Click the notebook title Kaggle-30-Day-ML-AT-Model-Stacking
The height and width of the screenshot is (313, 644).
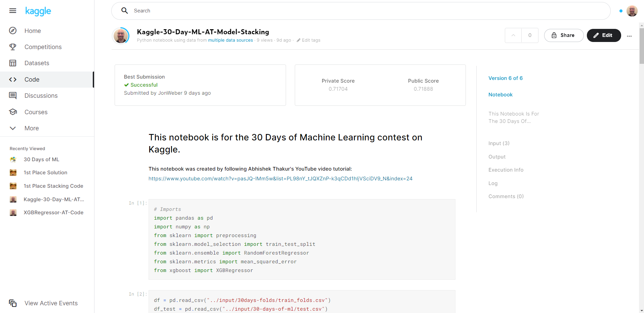(x=203, y=32)
